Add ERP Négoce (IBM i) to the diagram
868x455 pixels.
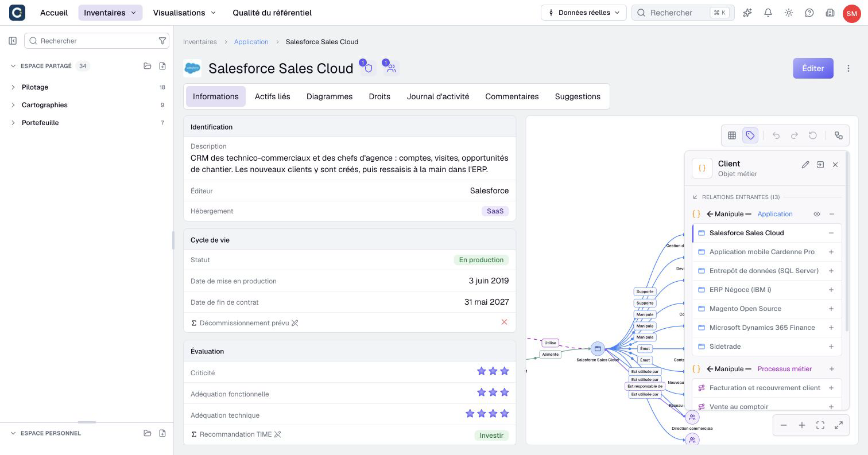[x=831, y=290]
